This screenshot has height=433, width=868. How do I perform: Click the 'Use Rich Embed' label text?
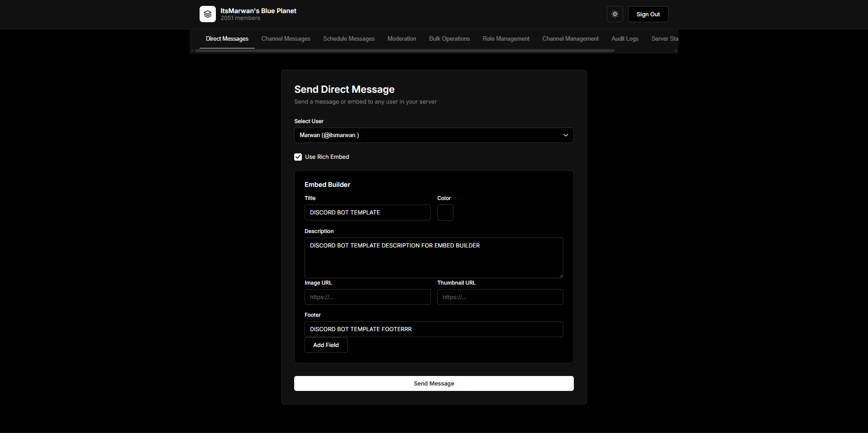pos(327,157)
